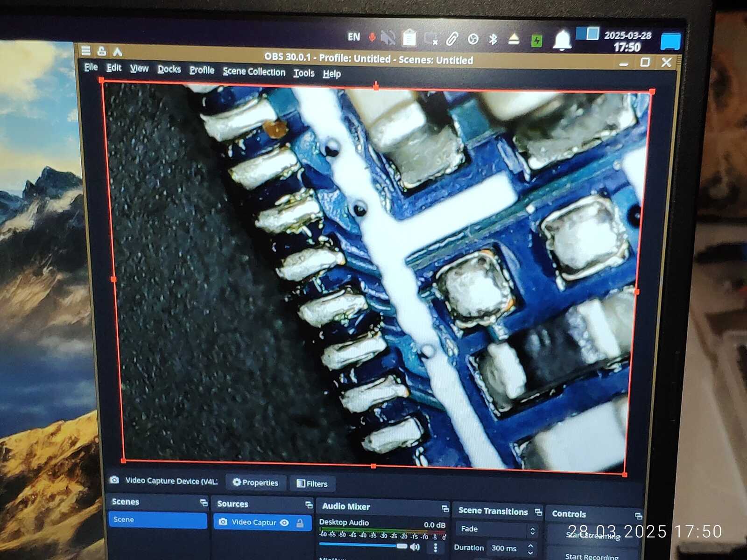Click the pin icon in OBS title bar

click(x=101, y=51)
